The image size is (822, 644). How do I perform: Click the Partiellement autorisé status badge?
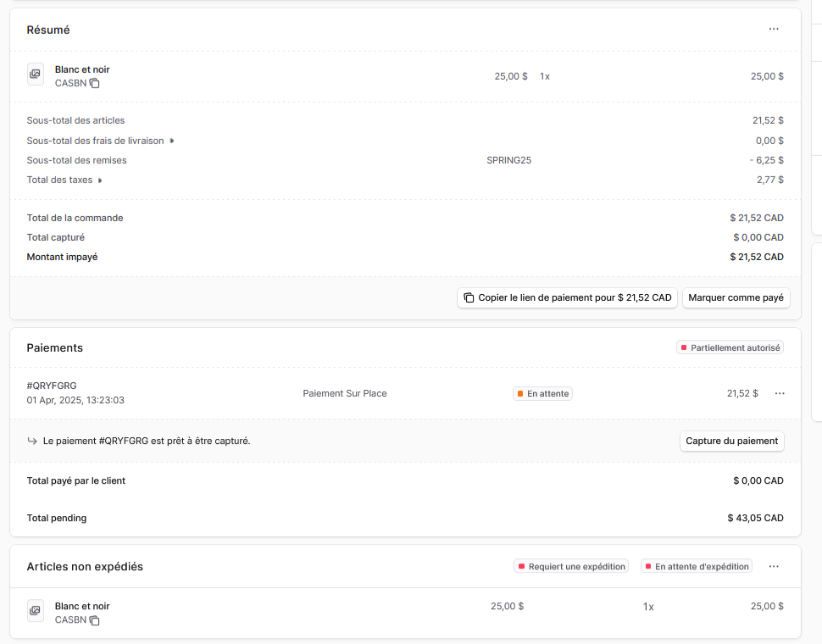(x=730, y=348)
